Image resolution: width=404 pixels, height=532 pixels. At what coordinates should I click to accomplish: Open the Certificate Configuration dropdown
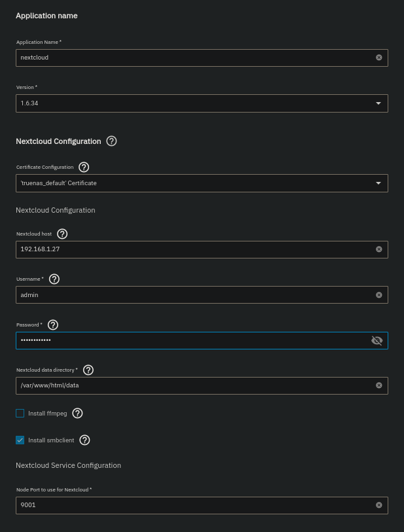(202, 183)
